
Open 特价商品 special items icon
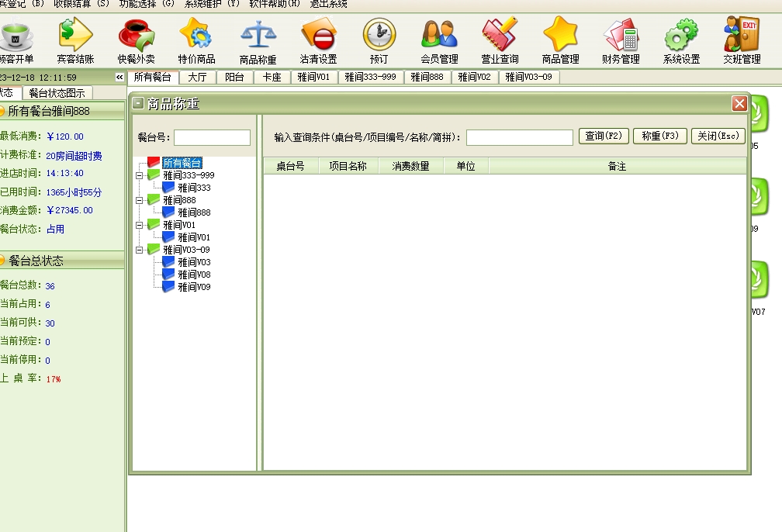[x=196, y=40]
